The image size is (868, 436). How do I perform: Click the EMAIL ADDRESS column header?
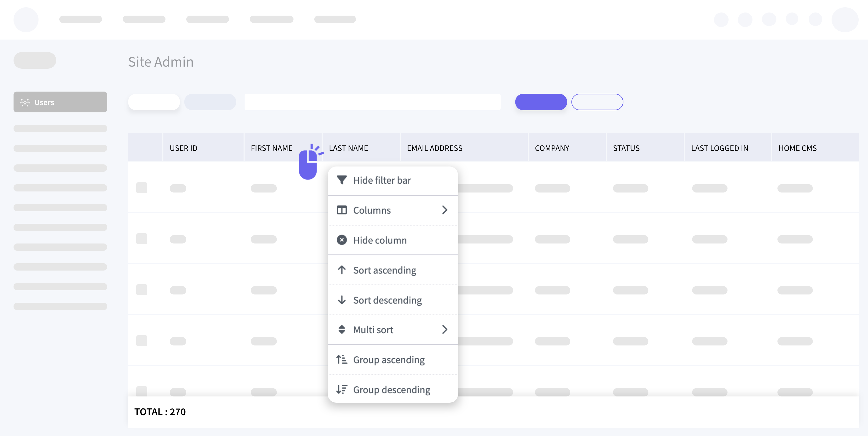434,148
